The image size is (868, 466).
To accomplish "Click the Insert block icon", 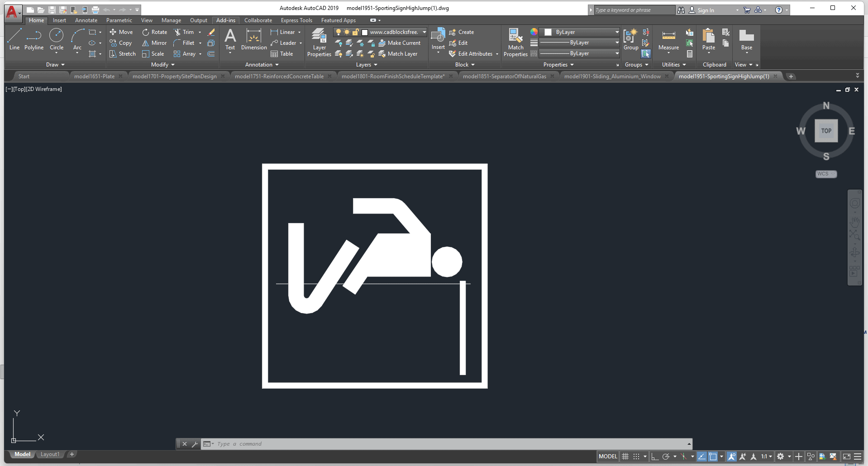I will [x=438, y=39].
